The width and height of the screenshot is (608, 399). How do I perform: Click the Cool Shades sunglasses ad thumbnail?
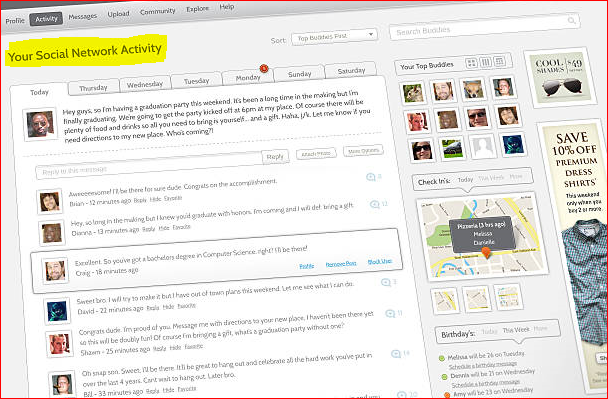560,77
